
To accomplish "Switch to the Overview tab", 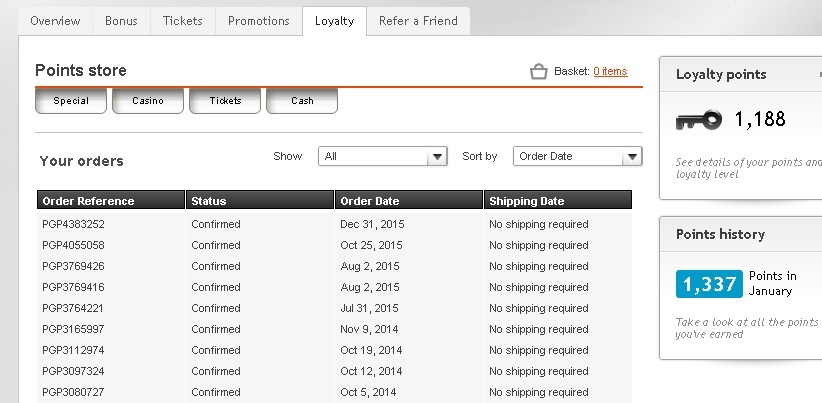I will 55,21.
